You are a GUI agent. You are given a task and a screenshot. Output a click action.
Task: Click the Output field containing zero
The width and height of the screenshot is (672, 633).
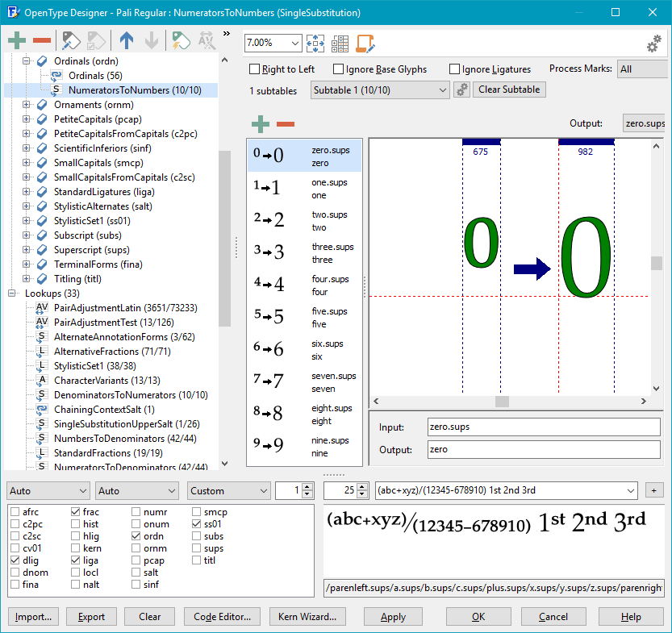pos(544,450)
